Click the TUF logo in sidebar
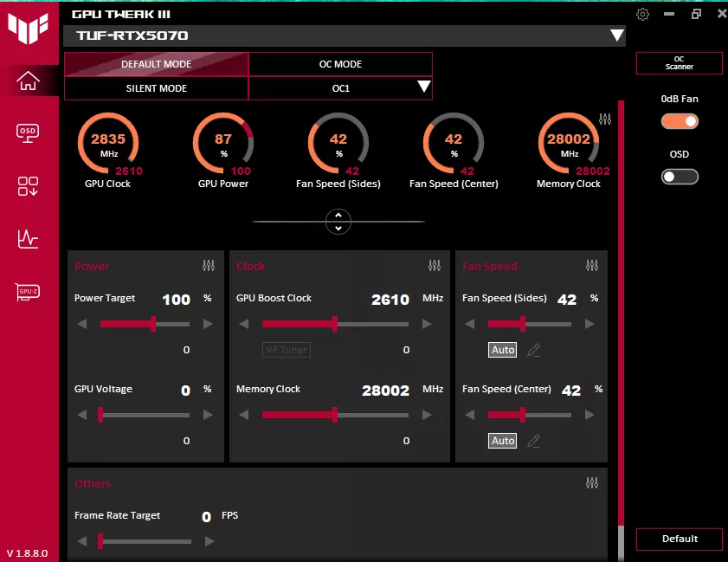728x562 pixels. click(x=29, y=28)
